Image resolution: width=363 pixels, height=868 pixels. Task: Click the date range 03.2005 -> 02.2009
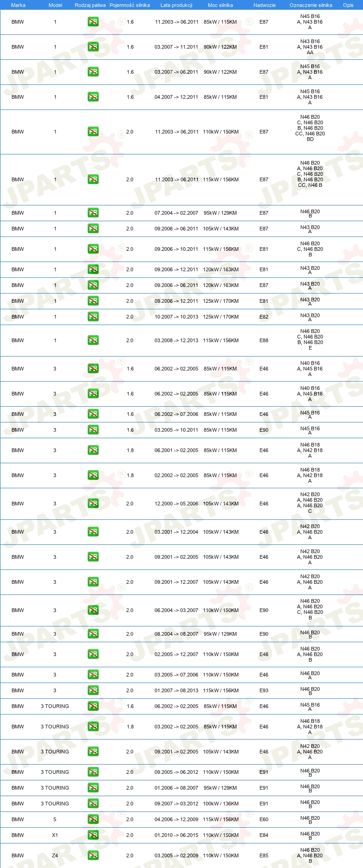(176, 855)
